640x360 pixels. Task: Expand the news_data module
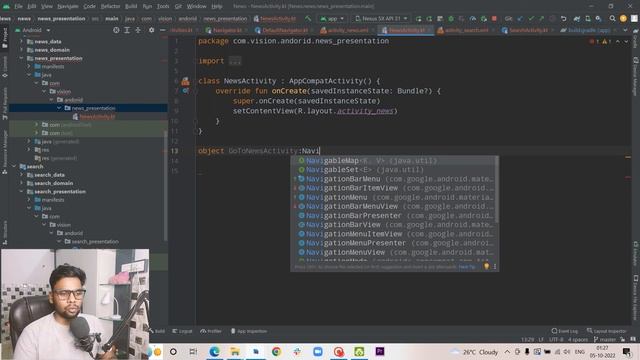click(22, 41)
